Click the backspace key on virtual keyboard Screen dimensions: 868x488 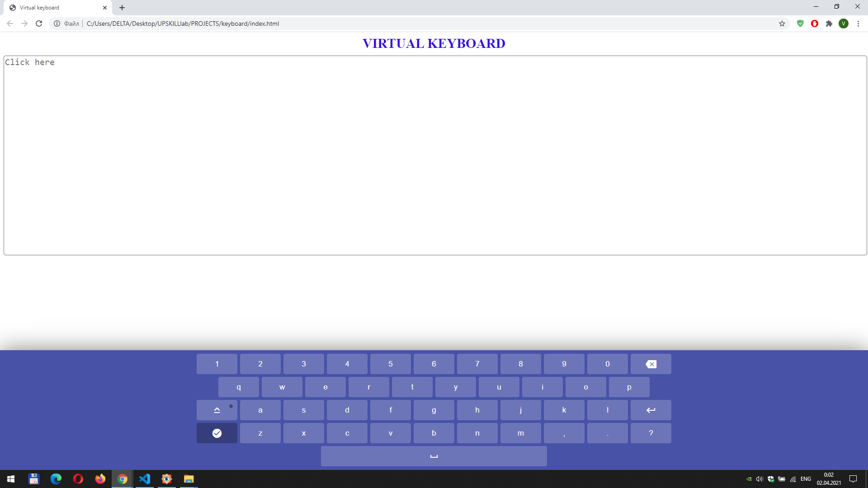[x=651, y=364]
